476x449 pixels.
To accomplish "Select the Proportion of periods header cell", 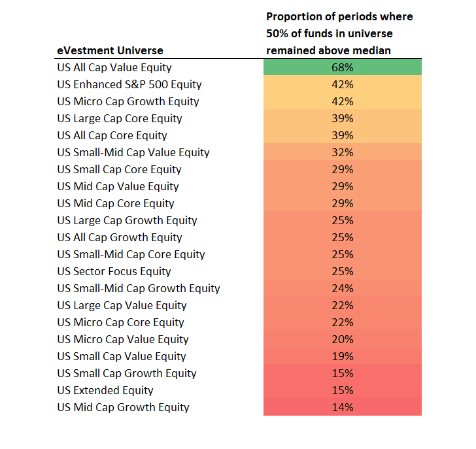I will (339, 33).
